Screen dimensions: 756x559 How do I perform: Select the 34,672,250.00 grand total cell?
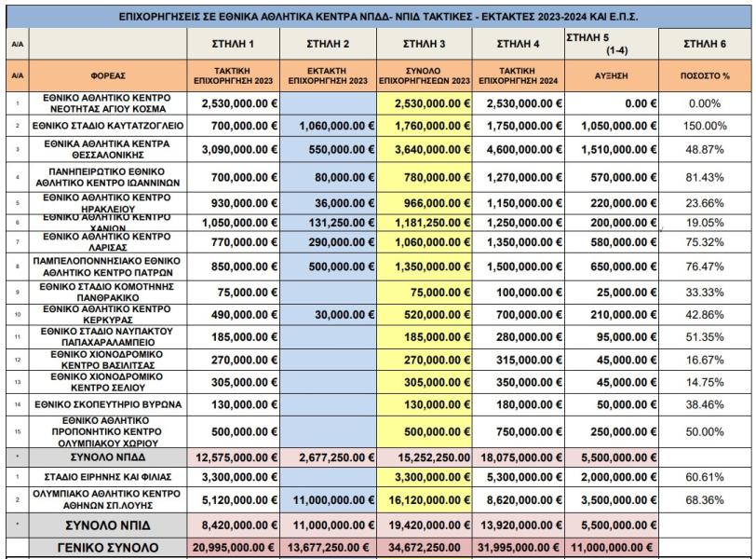(x=425, y=548)
